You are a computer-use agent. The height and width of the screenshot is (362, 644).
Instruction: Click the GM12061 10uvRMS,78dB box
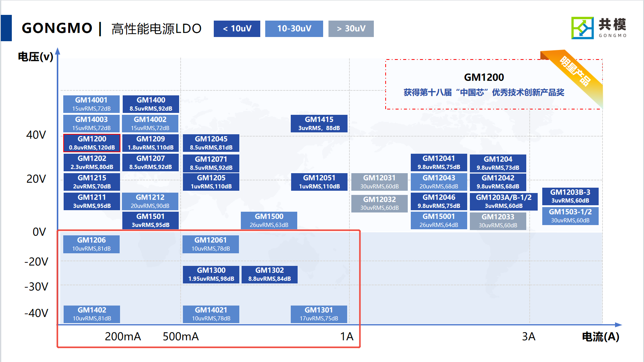[211, 244]
